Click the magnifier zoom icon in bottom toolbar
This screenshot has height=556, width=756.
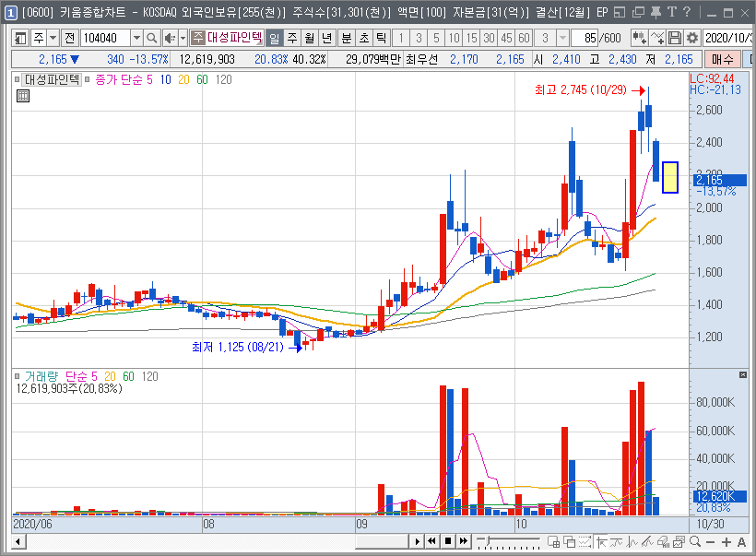pos(695,541)
